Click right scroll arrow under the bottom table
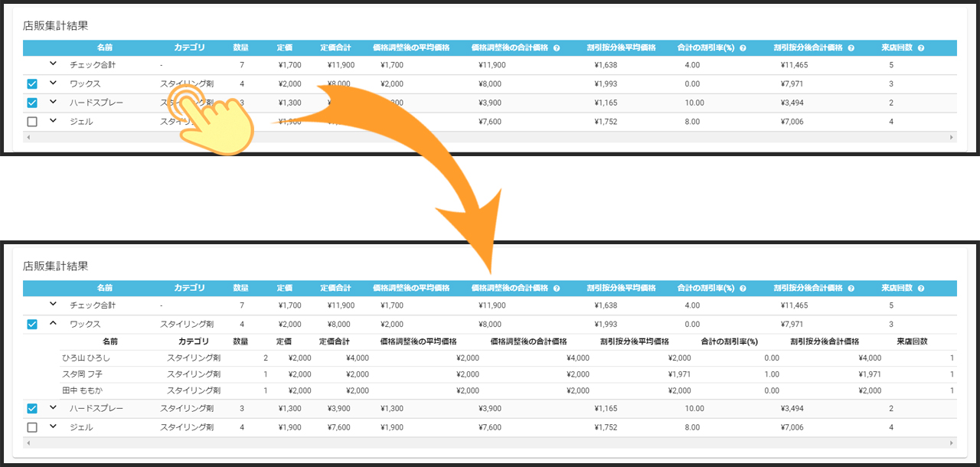This screenshot has width=980, height=467. tap(952, 443)
